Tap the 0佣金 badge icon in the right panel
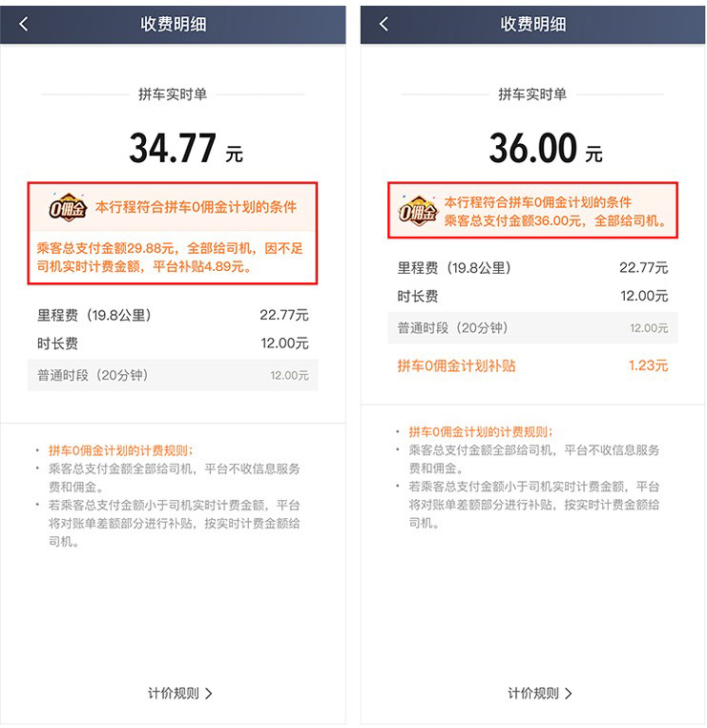Viewport: 707px width, 728px height. (x=418, y=211)
